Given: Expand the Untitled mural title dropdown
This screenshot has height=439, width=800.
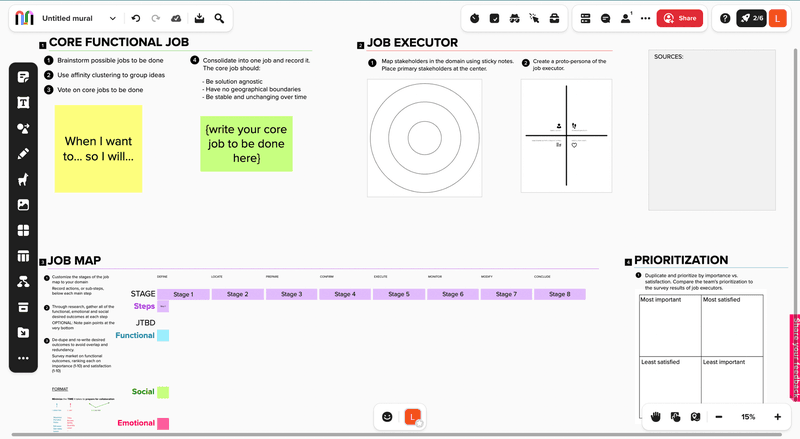Looking at the screenshot, I should click(112, 18).
